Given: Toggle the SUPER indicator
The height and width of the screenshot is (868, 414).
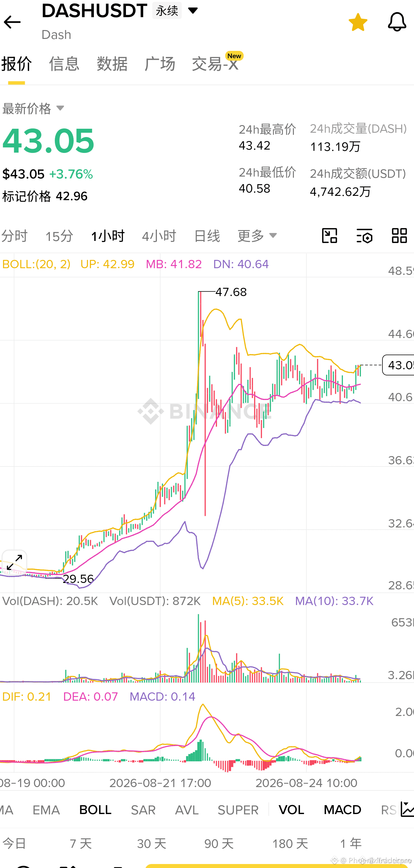Looking at the screenshot, I should click(238, 810).
